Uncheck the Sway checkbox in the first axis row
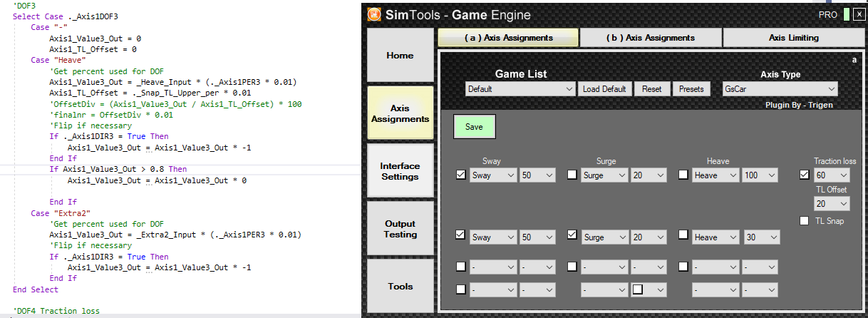 tap(461, 175)
